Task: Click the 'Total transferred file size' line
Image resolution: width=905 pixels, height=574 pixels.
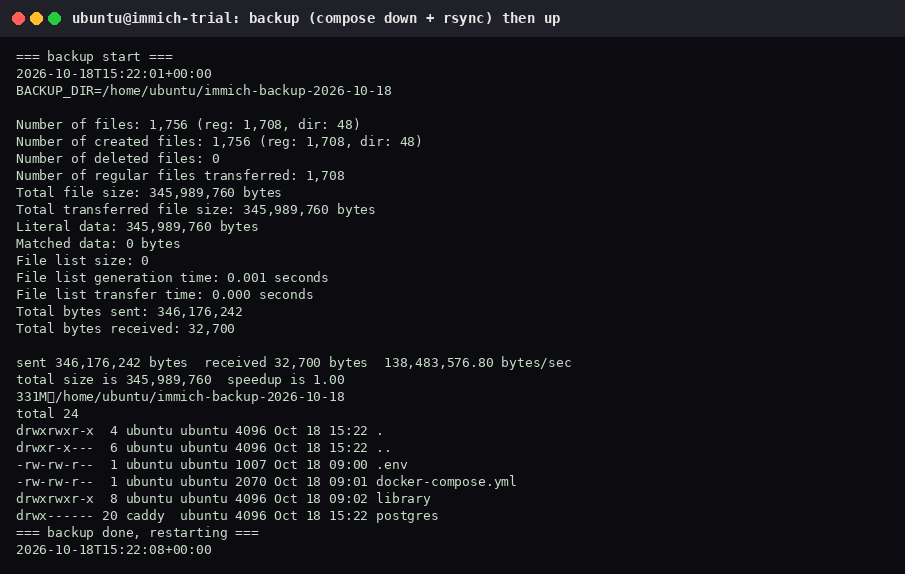Action: tap(196, 209)
